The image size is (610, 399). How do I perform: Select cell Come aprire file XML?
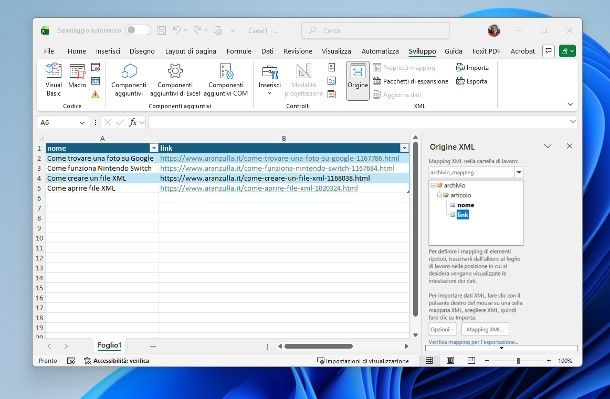102,188
